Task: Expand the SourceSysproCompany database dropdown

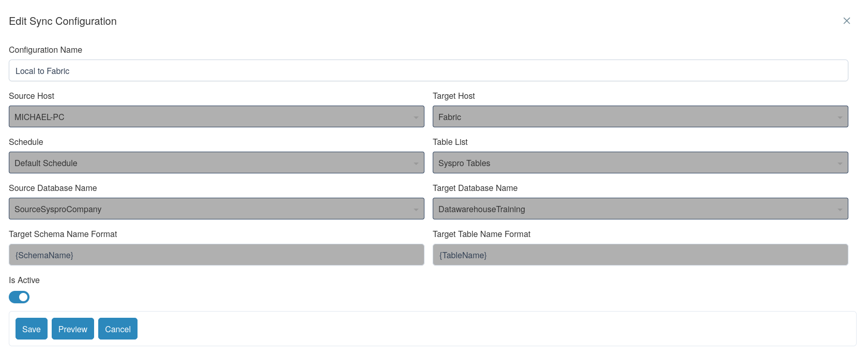Action: [x=216, y=209]
